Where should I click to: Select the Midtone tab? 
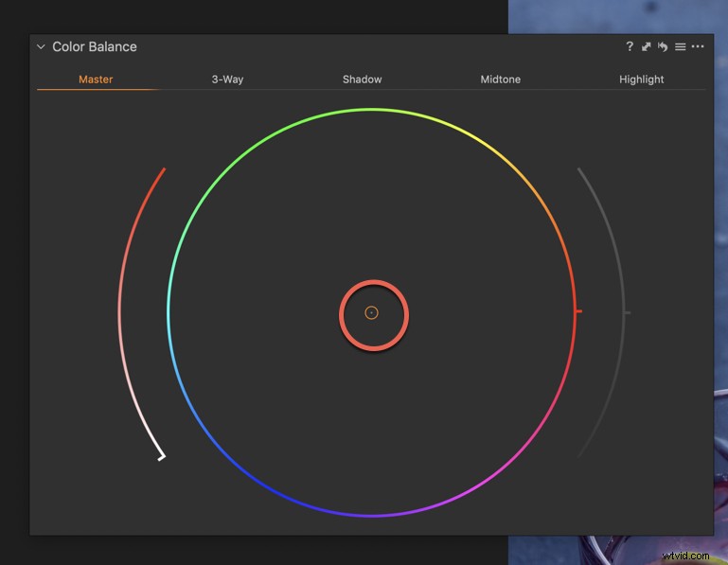coord(500,79)
